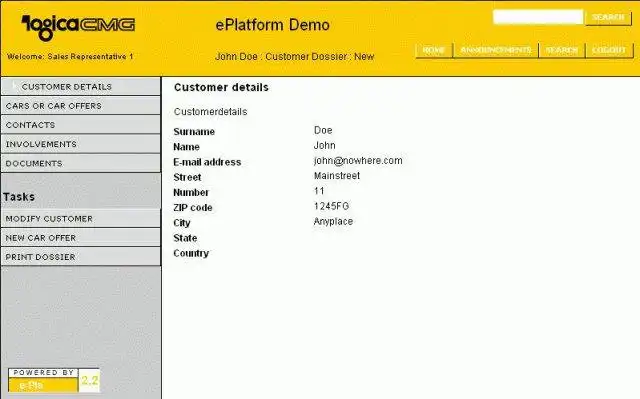Click the ZIP code value 1245FG
The height and width of the screenshot is (399, 640).
331,206
